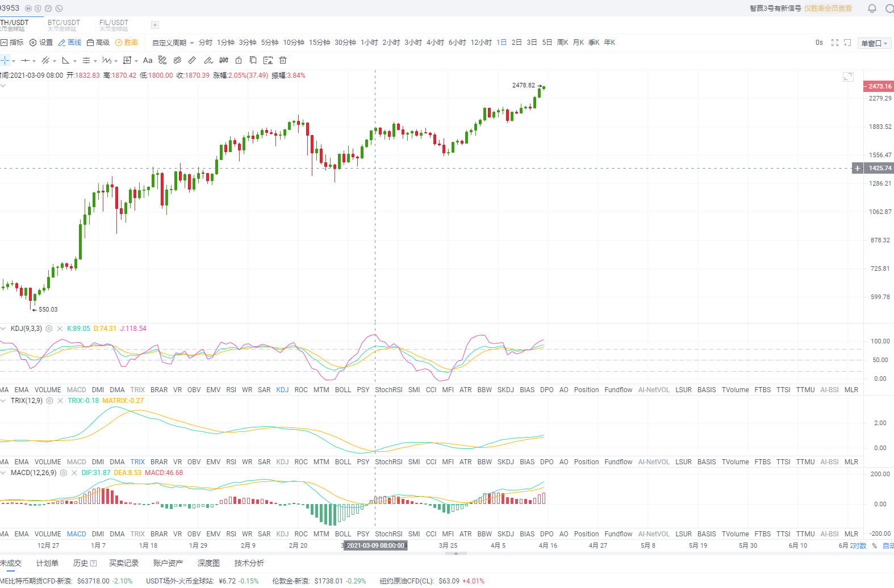Viewport: 894px width, 588px height.
Task: Open KDJ indicator settings gear
Action: click(49, 329)
